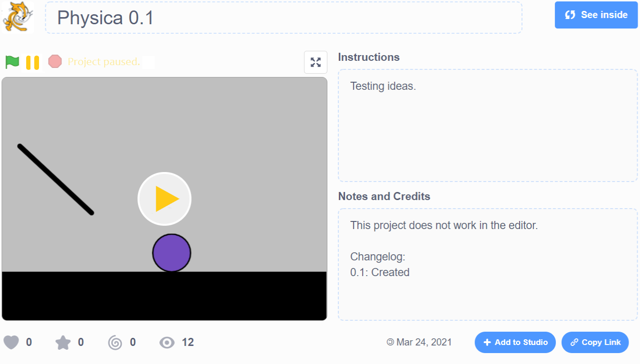
Task: Click the red stop sign icon
Action: tap(55, 62)
